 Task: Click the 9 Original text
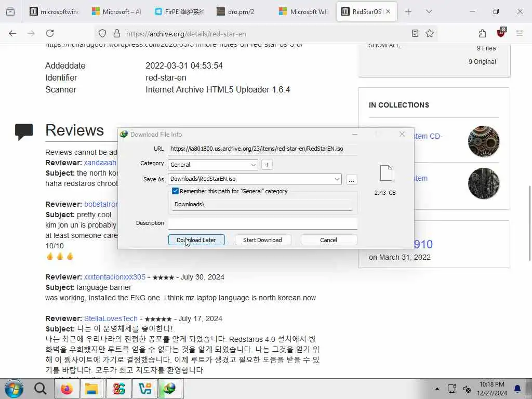coord(482,62)
